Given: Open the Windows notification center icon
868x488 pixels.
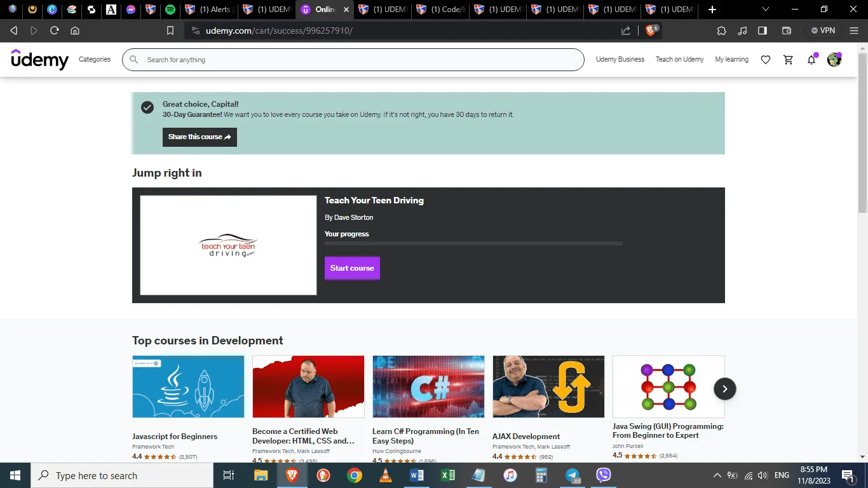Looking at the screenshot, I should pos(848,475).
